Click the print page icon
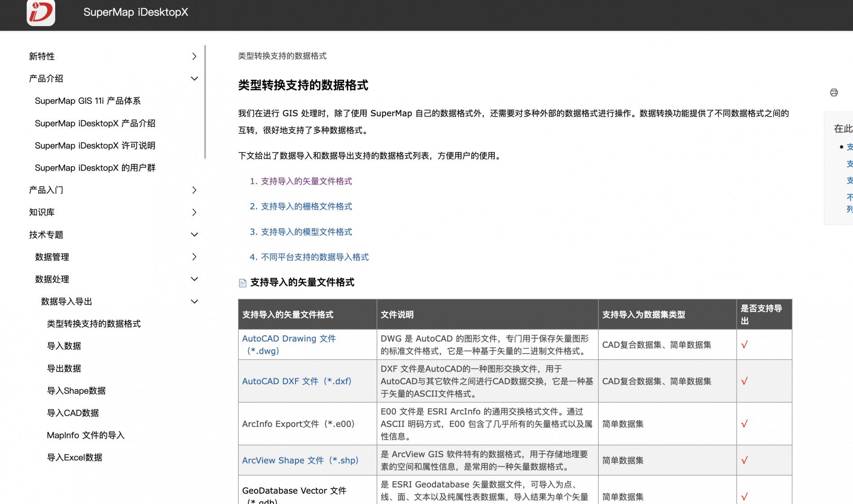The height and width of the screenshot is (504, 853). click(x=834, y=92)
